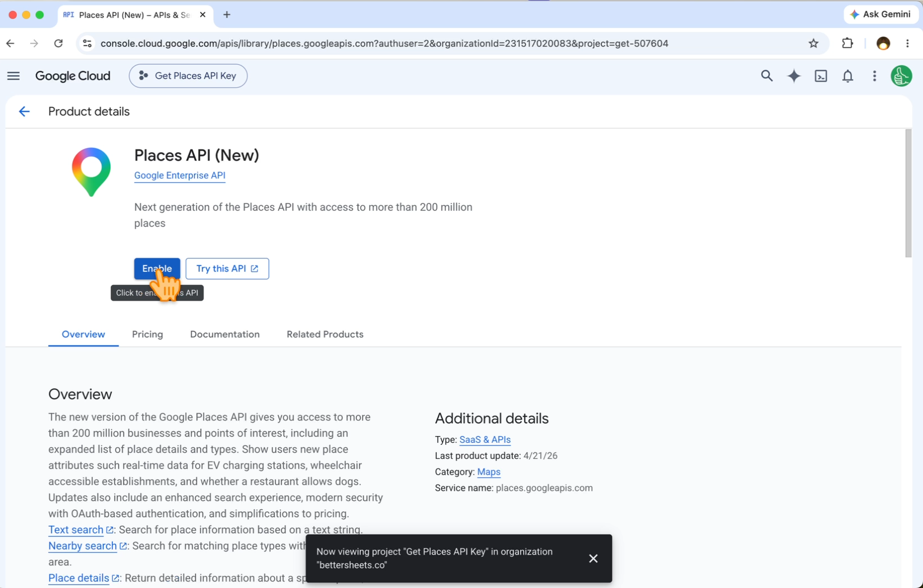Click the search magnifier icon

coord(766,76)
